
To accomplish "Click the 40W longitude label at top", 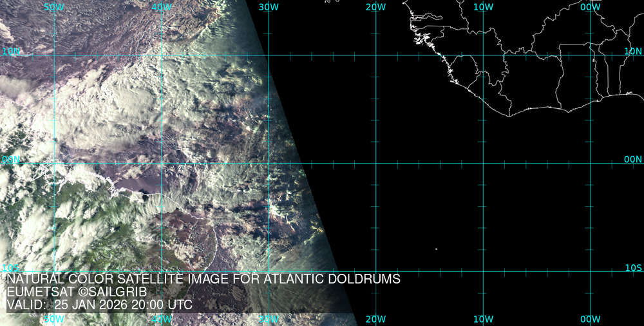I will pos(161,7).
